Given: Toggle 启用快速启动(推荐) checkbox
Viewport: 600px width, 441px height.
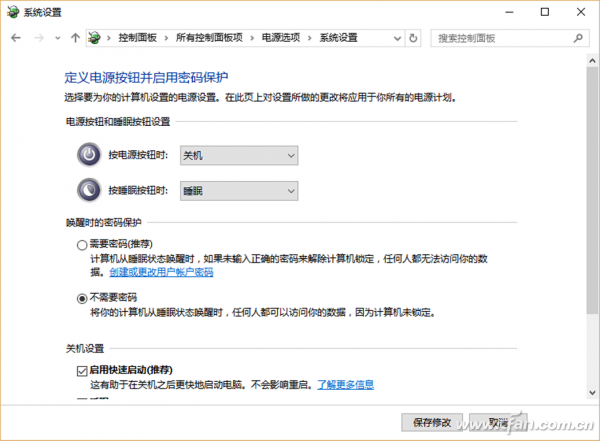Looking at the screenshot, I should pyautogui.click(x=82, y=371).
